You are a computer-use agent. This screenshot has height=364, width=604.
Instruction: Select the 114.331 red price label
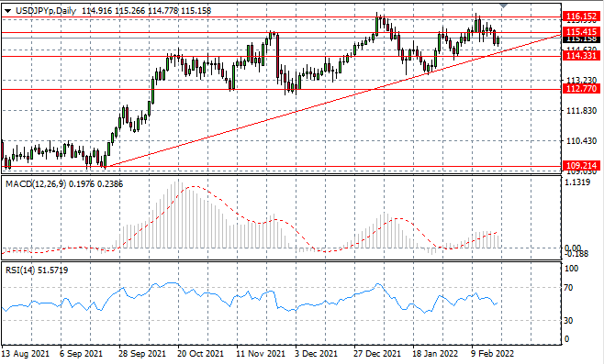click(582, 56)
